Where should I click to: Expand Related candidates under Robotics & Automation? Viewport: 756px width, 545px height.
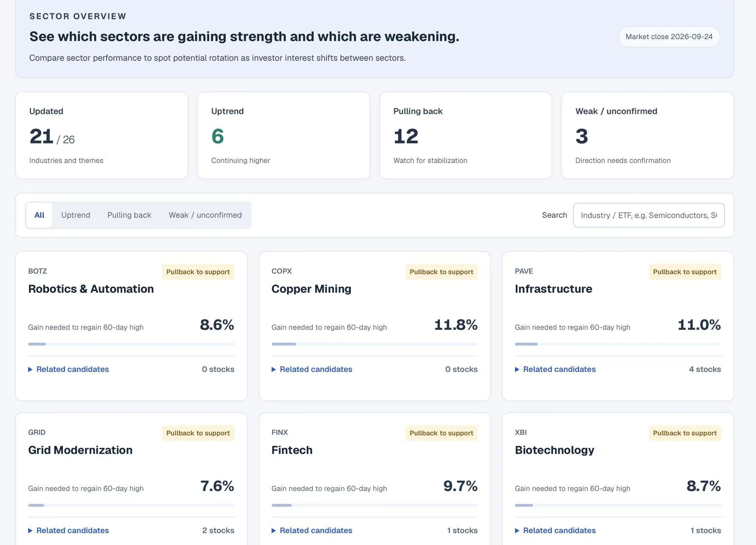pyautogui.click(x=69, y=369)
